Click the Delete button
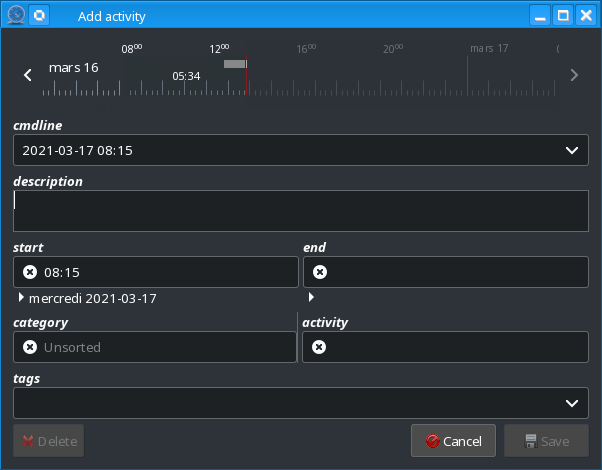This screenshot has height=470, width=602. click(x=48, y=441)
